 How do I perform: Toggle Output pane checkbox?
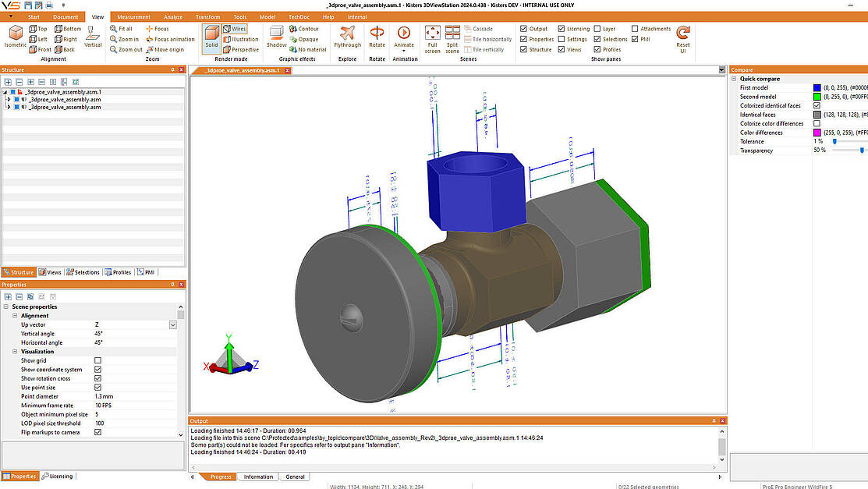[523, 29]
